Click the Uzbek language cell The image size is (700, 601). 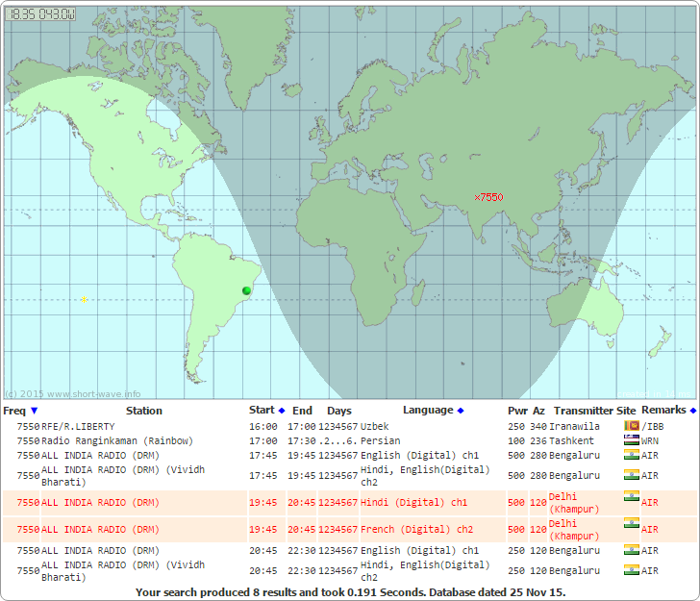375,426
